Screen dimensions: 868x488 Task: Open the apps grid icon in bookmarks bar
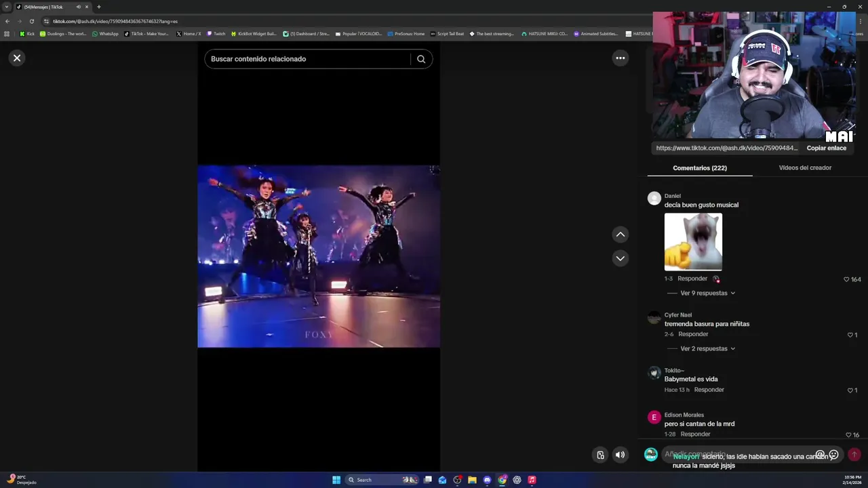7,33
